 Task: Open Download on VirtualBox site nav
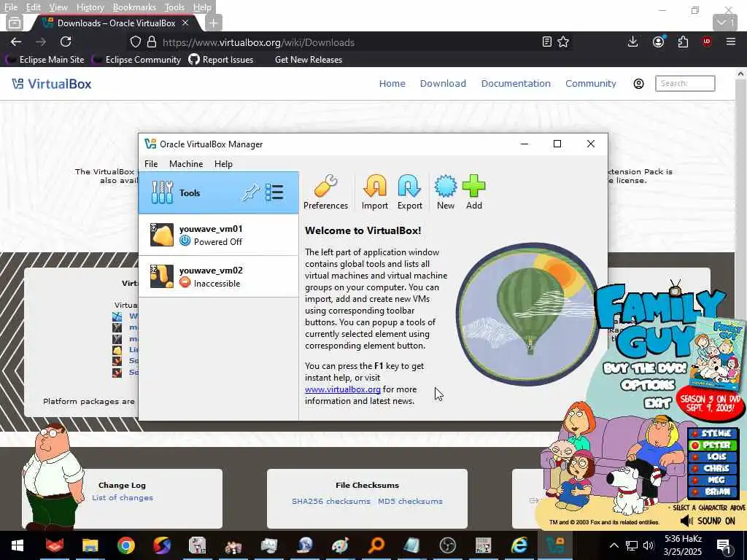point(443,83)
